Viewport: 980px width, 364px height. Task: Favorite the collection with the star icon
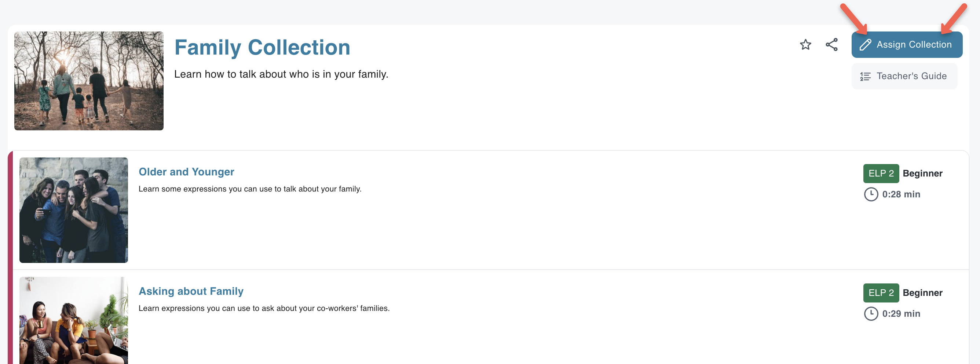805,44
